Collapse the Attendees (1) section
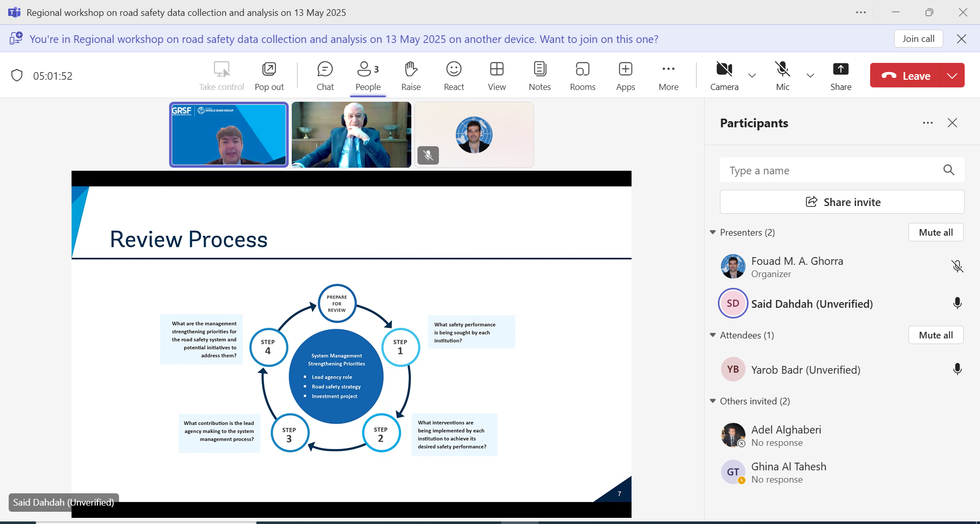The height and width of the screenshot is (524, 980). click(713, 335)
